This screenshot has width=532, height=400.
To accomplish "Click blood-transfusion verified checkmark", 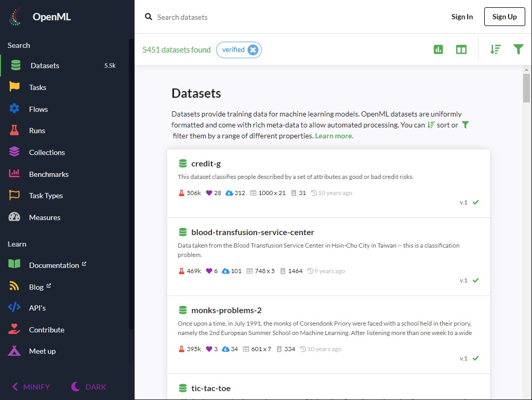I will (x=476, y=280).
